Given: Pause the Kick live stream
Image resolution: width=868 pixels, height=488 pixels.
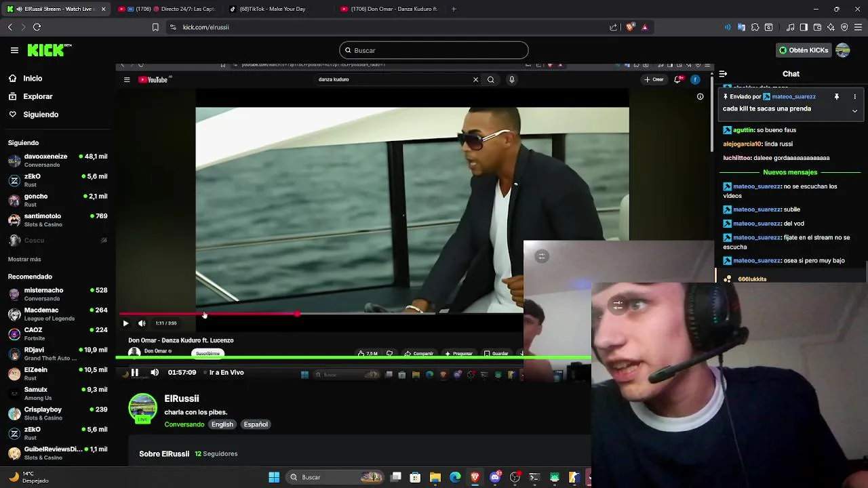Looking at the screenshot, I should pos(134,372).
